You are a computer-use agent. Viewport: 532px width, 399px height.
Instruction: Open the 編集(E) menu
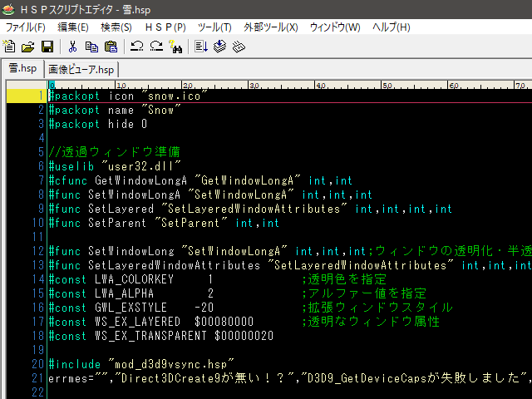pyautogui.click(x=73, y=27)
